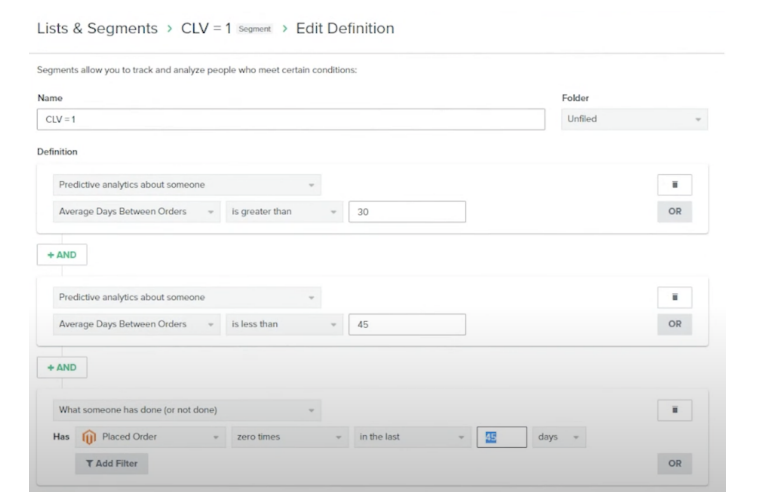Open the first 'Predictive analytics about someone' dropdown
This screenshot has height=501, width=759.
(187, 185)
